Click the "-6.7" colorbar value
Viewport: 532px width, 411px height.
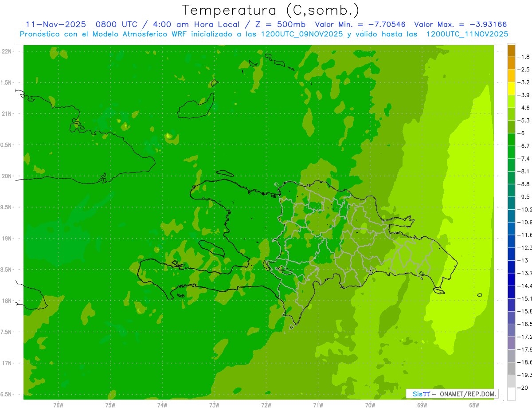point(524,146)
